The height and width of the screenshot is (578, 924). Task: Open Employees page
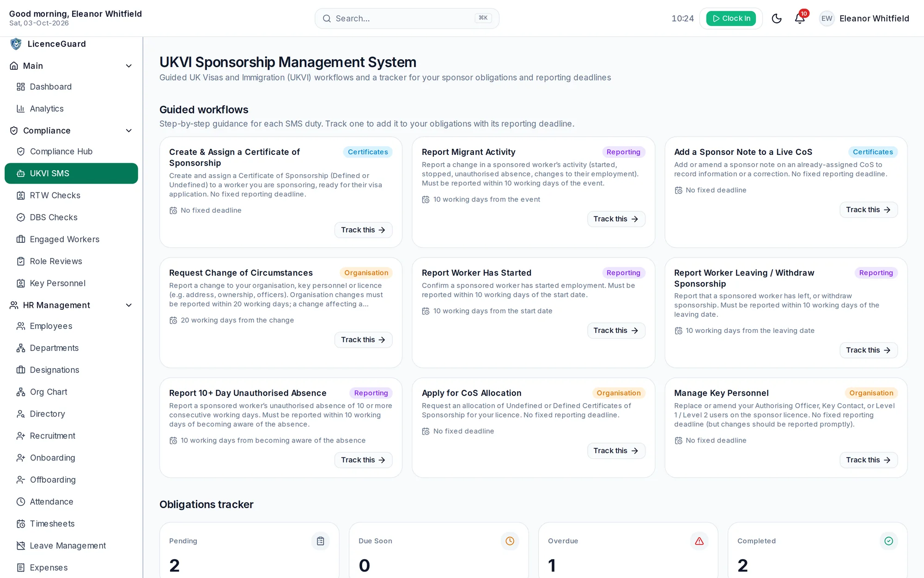(71, 326)
